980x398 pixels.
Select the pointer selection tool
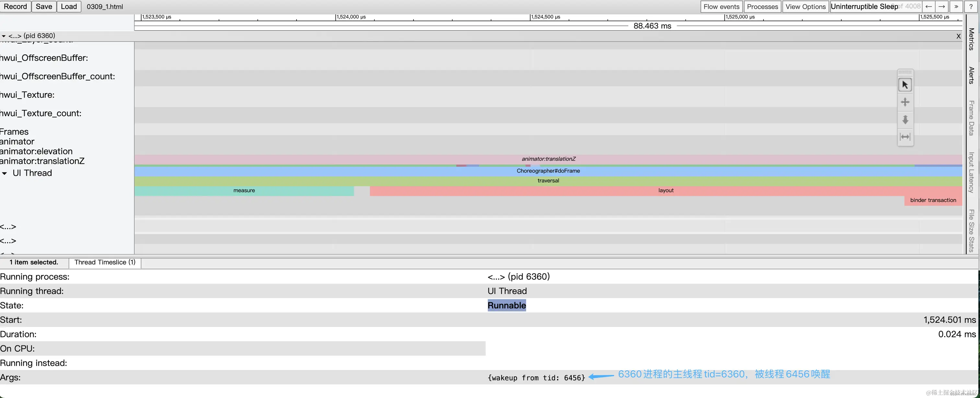point(905,85)
